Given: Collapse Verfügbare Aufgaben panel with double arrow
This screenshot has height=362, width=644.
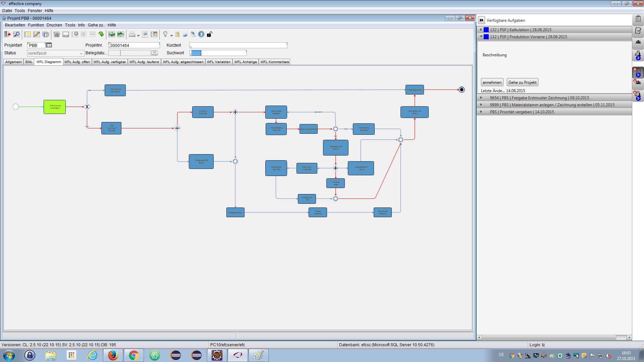Looking at the screenshot, I should tap(481, 20).
